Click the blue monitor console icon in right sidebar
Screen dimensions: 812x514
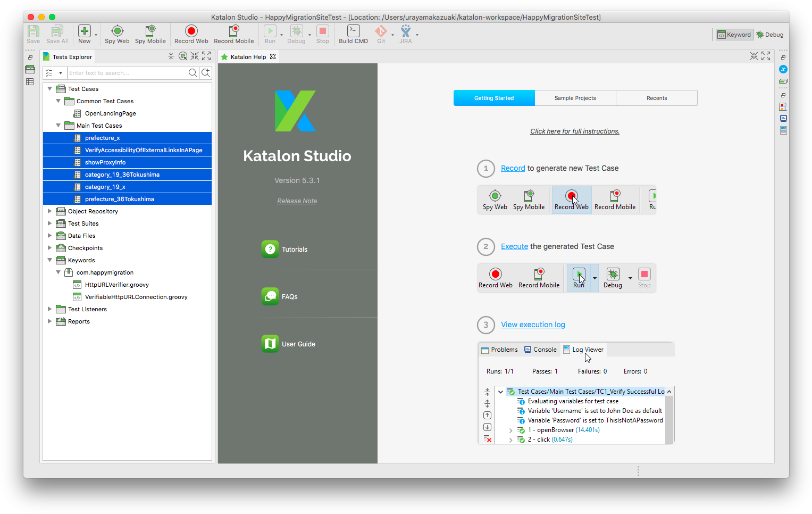pos(783,118)
